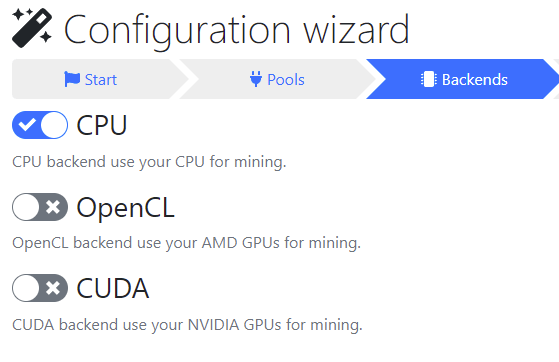Enable the OpenCL backend toggle

pos(40,207)
